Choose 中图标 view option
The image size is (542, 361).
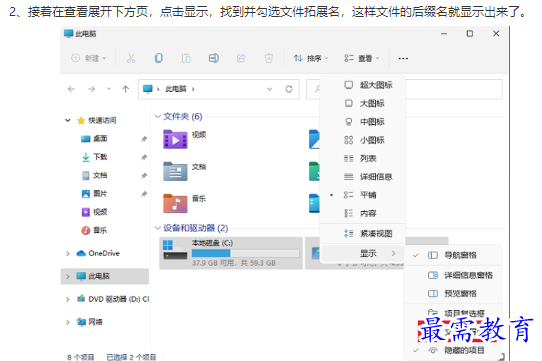[x=363, y=122]
